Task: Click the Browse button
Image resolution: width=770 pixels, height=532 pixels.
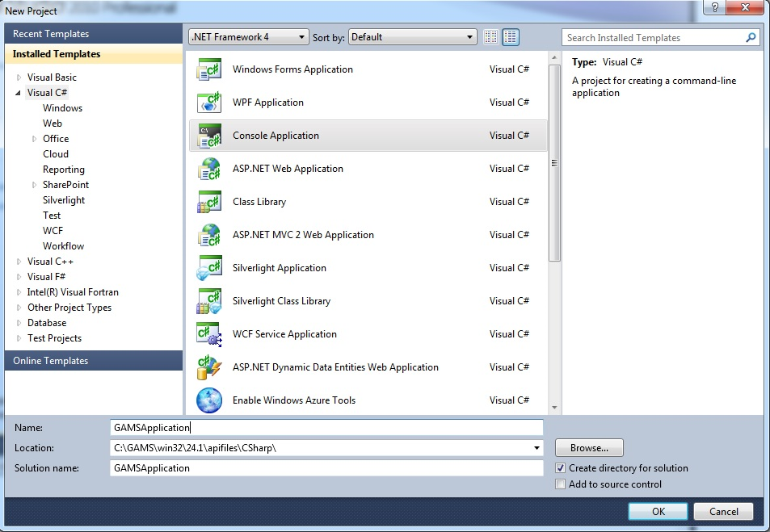Action: 589,448
